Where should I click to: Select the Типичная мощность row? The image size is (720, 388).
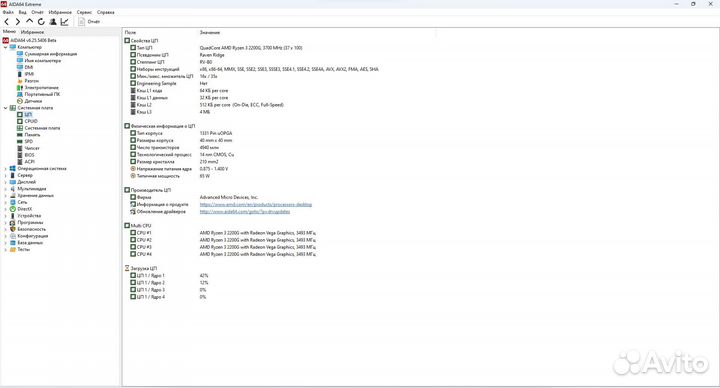170,176
